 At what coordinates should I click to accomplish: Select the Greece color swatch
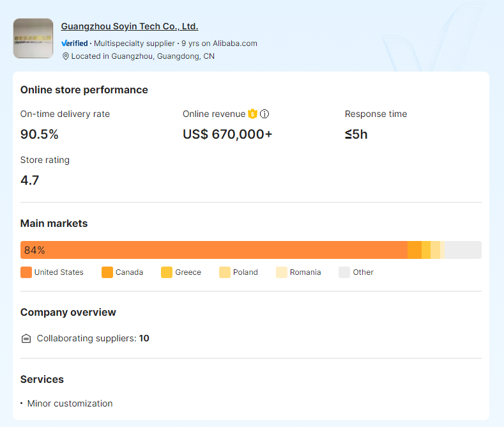pyautogui.click(x=167, y=272)
